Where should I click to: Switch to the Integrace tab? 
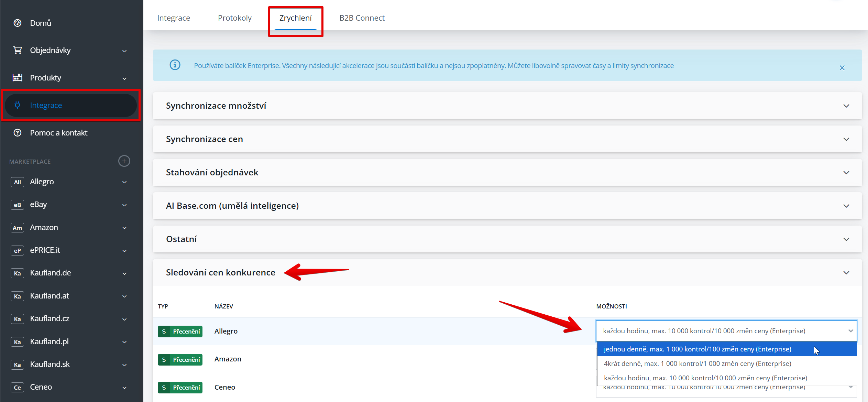point(174,18)
